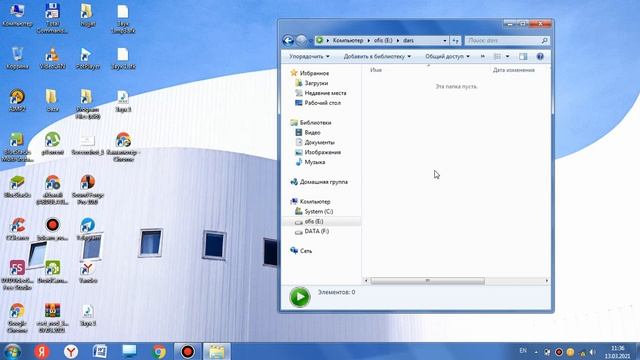
Task: Open Недавние места in navigation pane
Action: pyautogui.click(x=325, y=93)
